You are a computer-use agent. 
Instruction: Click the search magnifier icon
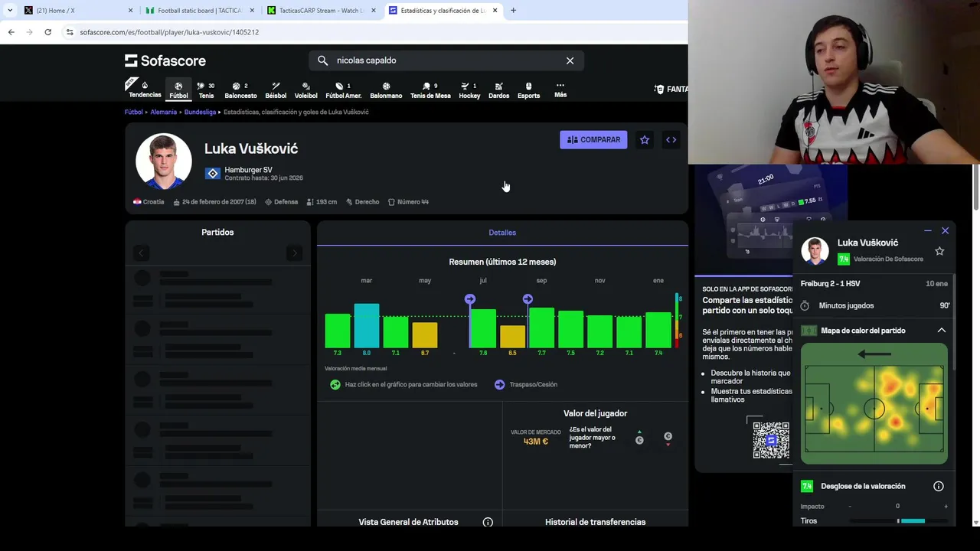(322, 60)
